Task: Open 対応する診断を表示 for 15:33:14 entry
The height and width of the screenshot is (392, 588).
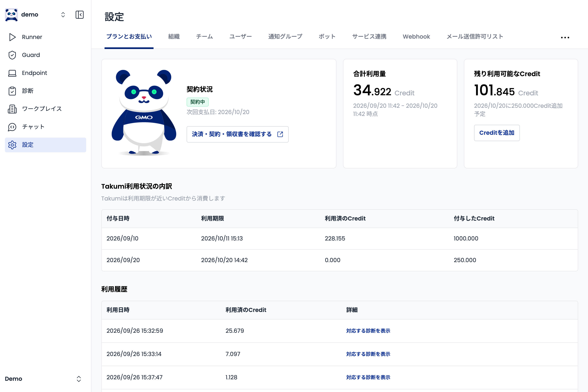Action: click(368, 354)
